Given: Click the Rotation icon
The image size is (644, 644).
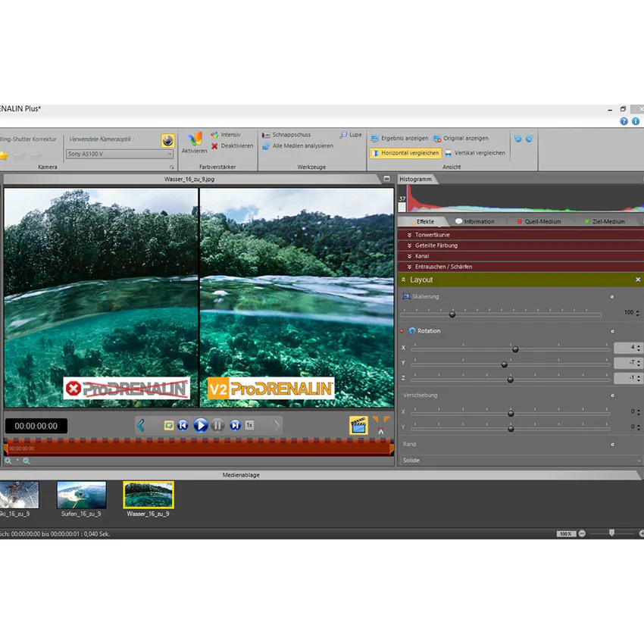Looking at the screenshot, I should 412,331.
